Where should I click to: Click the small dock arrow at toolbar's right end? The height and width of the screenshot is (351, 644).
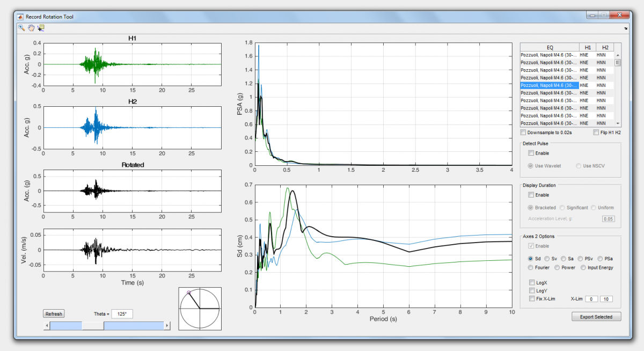(626, 28)
